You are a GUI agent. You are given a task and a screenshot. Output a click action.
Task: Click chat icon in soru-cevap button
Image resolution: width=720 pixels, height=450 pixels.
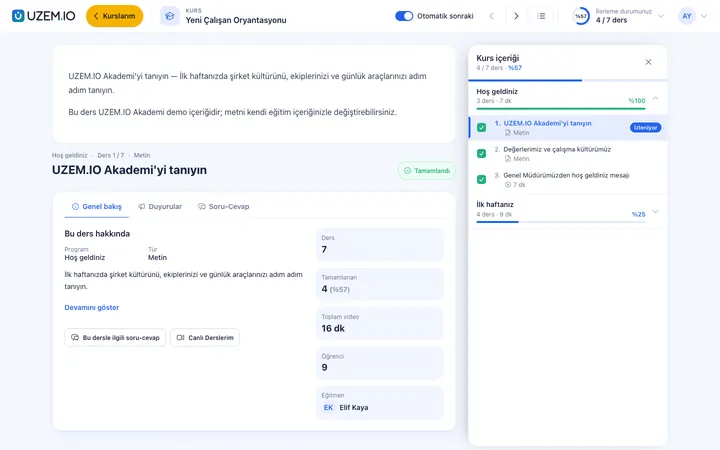[75, 338]
